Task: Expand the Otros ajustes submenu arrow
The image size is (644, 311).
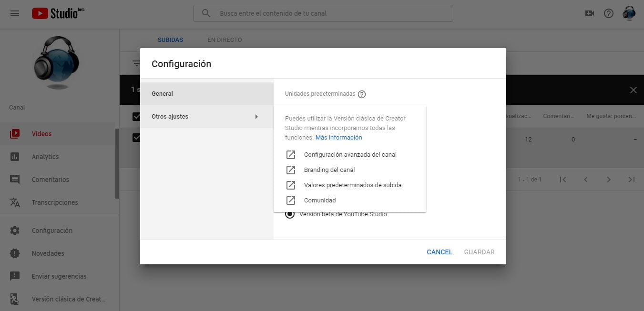Action: point(256,117)
